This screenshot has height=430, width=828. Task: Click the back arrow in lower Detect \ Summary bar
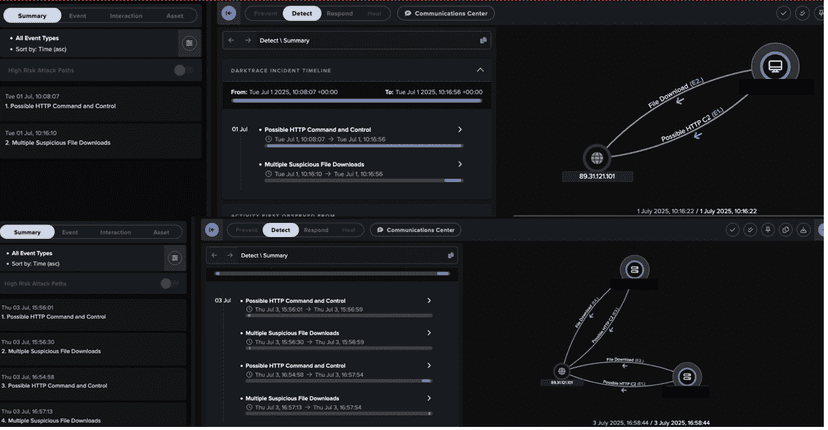coord(214,255)
